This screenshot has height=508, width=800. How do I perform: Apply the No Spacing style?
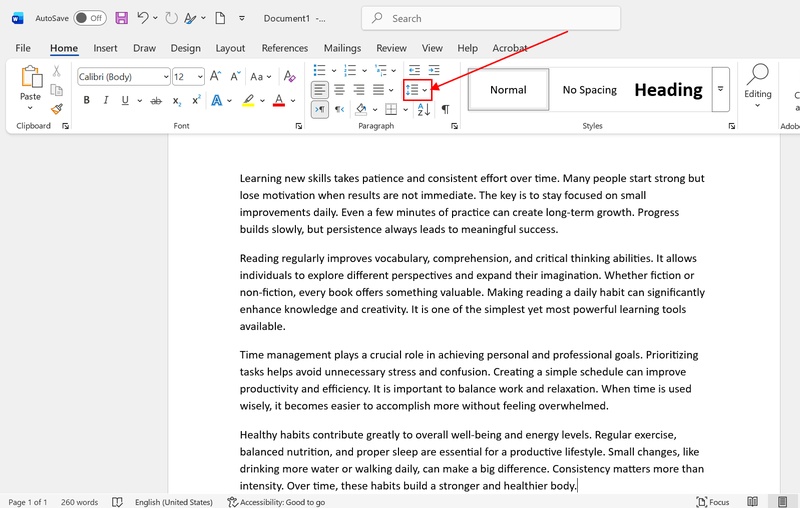pyautogui.click(x=589, y=90)
